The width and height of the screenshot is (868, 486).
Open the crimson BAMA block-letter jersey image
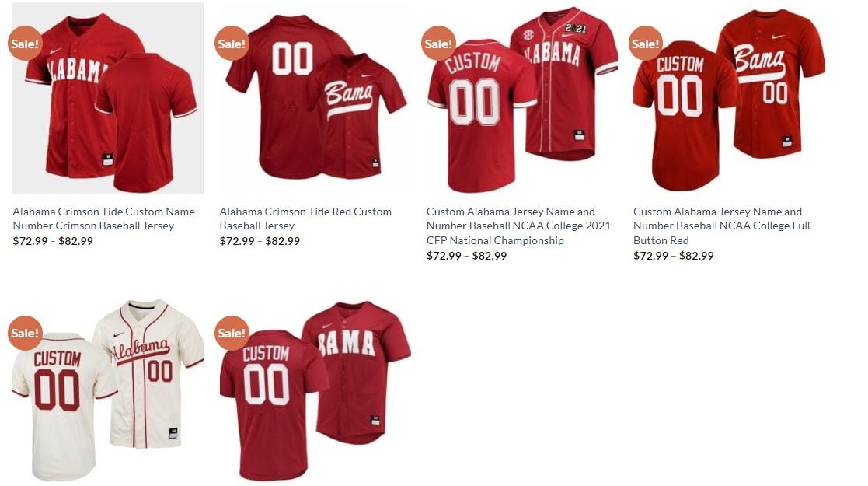click(315, 389)
